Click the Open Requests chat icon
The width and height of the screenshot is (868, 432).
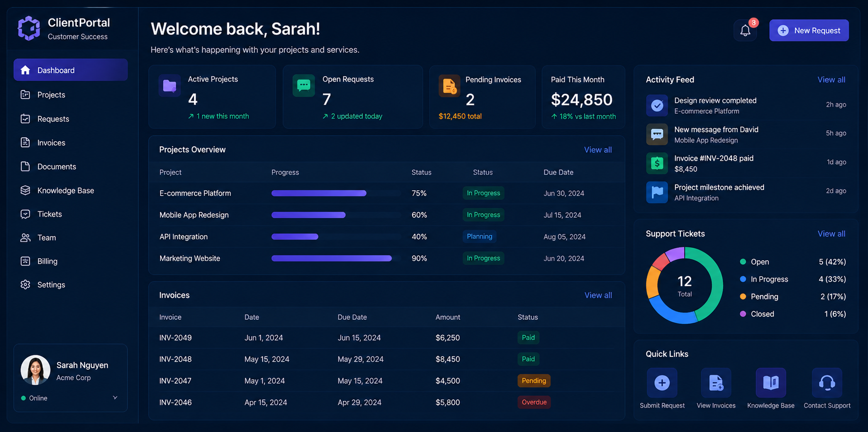click(x=303, y=85)
